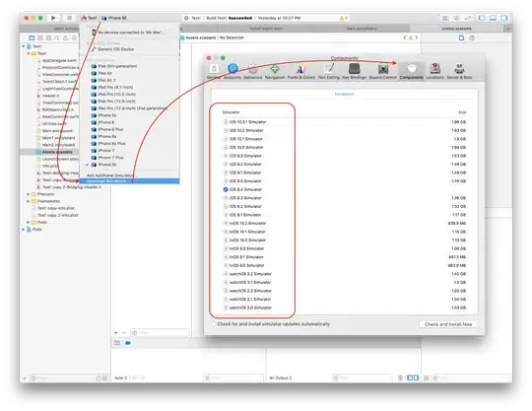Toggle the iOS 8.4 Simulator download
This screenshot has height=411, width=532.
coord(226,189)
